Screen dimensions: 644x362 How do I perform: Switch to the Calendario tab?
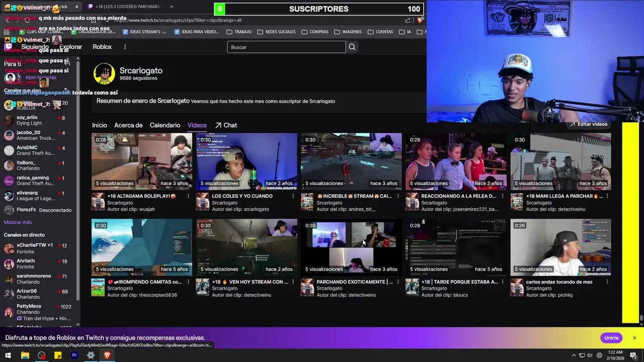165,125
